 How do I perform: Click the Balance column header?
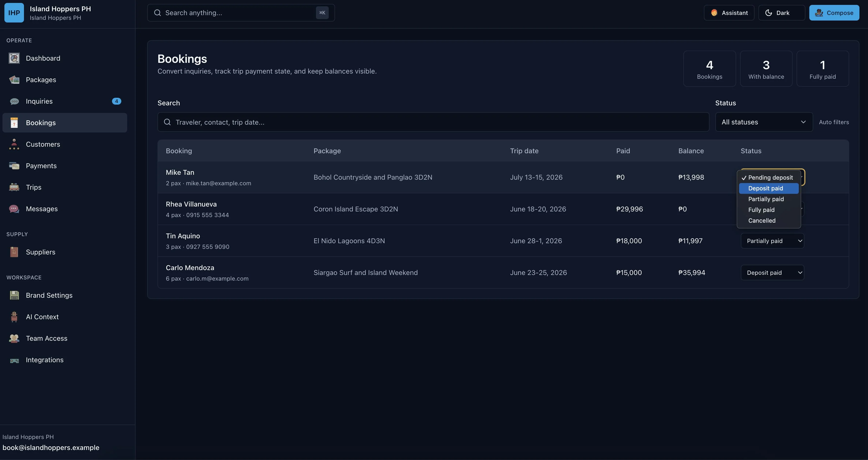click(x=691, y=151)
